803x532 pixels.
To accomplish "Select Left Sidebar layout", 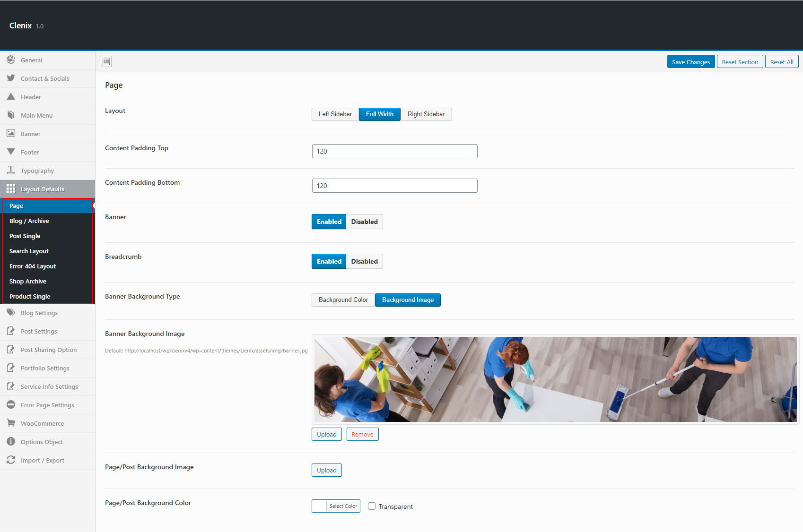I will pyautogui.click(x=335, y=114).
